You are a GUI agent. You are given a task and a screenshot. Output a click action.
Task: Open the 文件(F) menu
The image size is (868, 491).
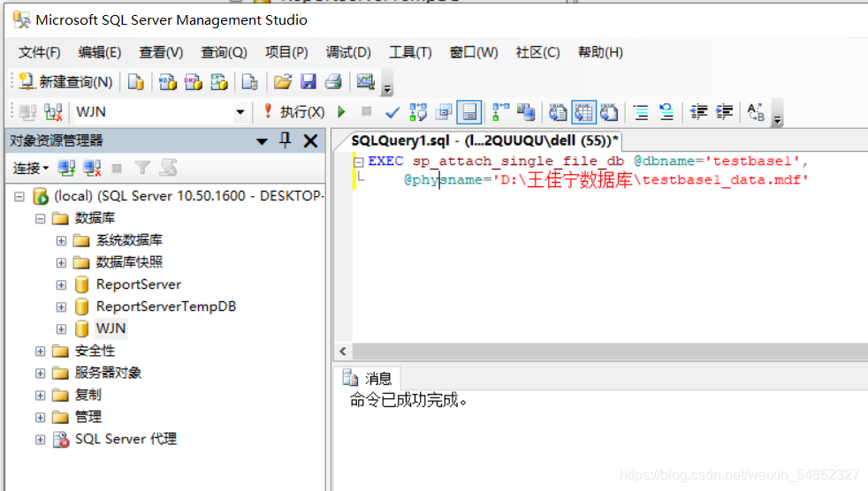[x=39, y=52]
